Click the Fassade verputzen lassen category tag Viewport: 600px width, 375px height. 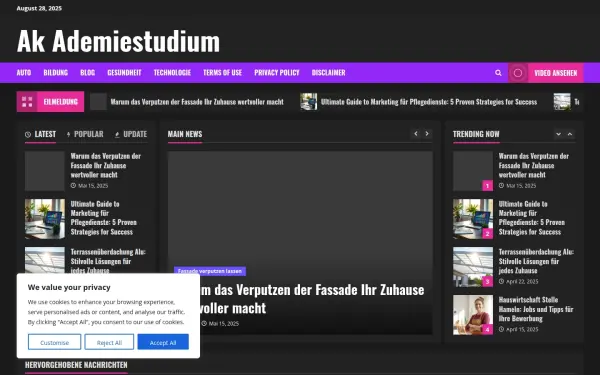210,271
